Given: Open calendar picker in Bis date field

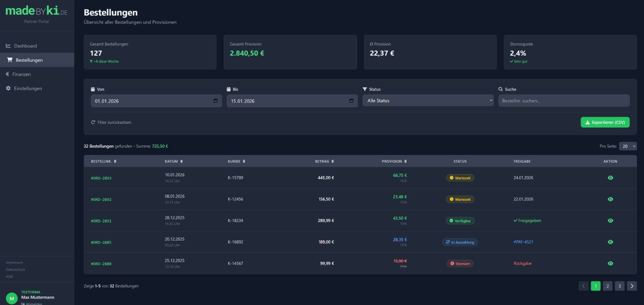Looking at the screenshot, I should pos(351,101).
